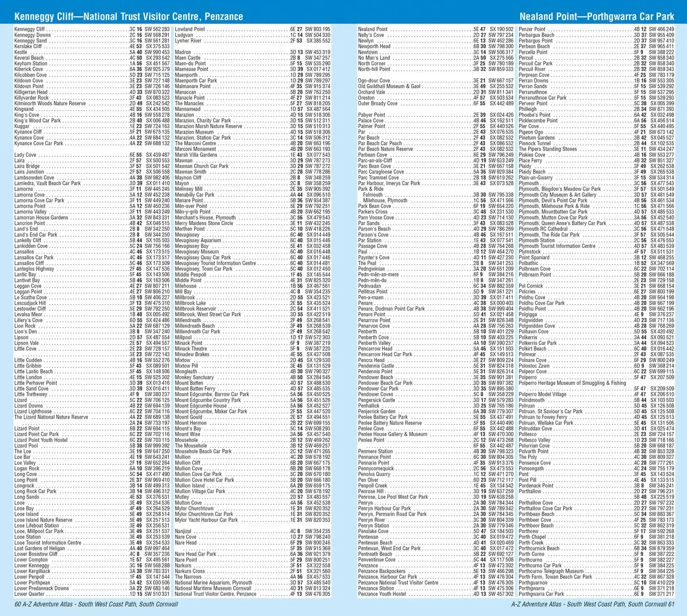
Task: Click grid reference 'SW 562 283'
Action: tap(157, 29)
